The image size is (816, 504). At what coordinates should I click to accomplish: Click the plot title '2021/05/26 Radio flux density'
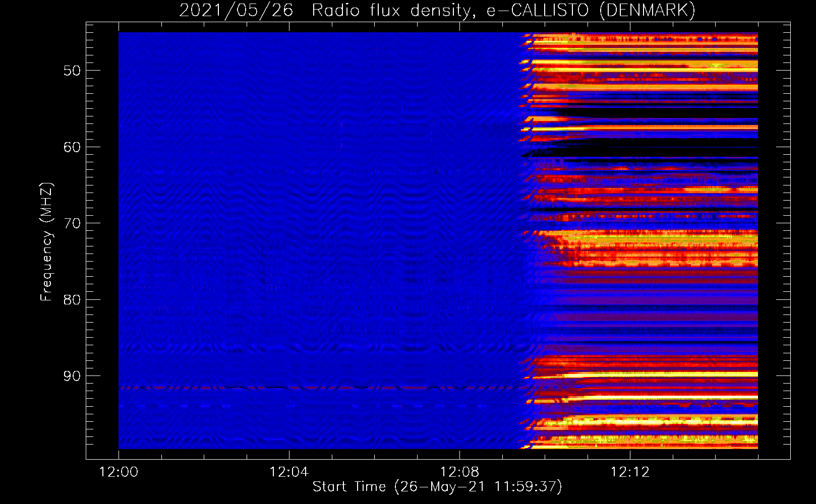[x=437, y=10]
